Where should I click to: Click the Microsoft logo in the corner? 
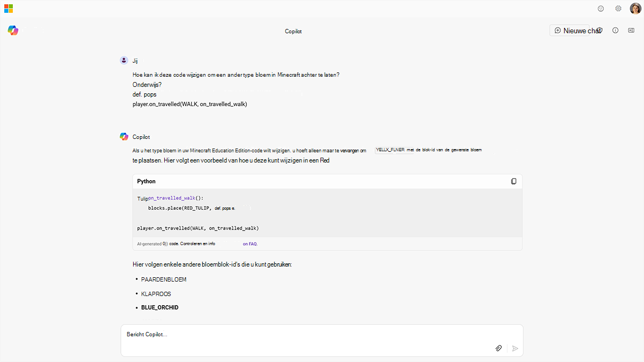pyautogui.click(x=8, y=8)
